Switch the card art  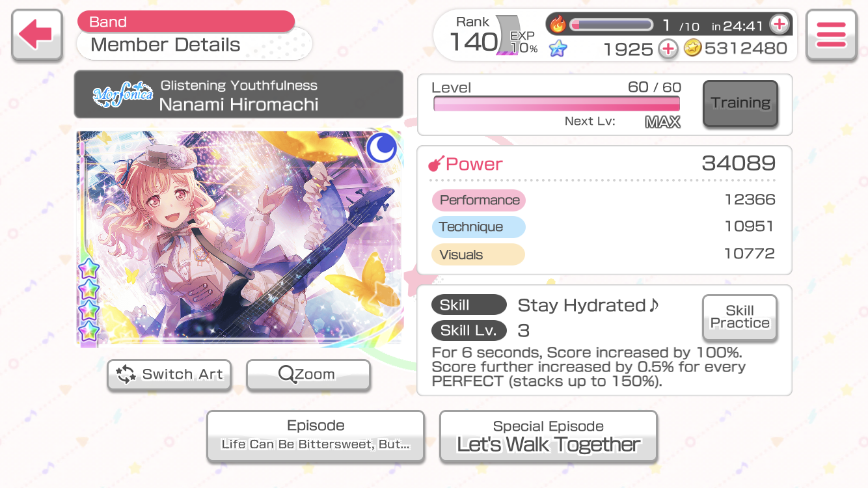click(169, 374)
